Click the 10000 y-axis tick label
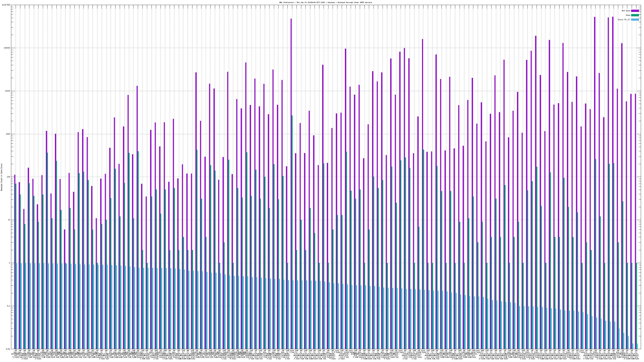Viewport: 644px width, 362px height. point(7,91)
